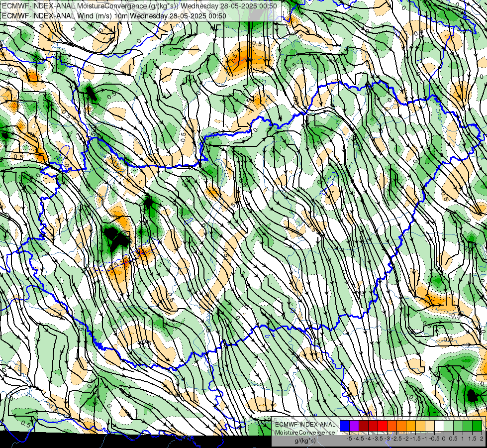Select the dark maroon legend swatch
This screenshot has height=448, width=487.
coord(364,426)
